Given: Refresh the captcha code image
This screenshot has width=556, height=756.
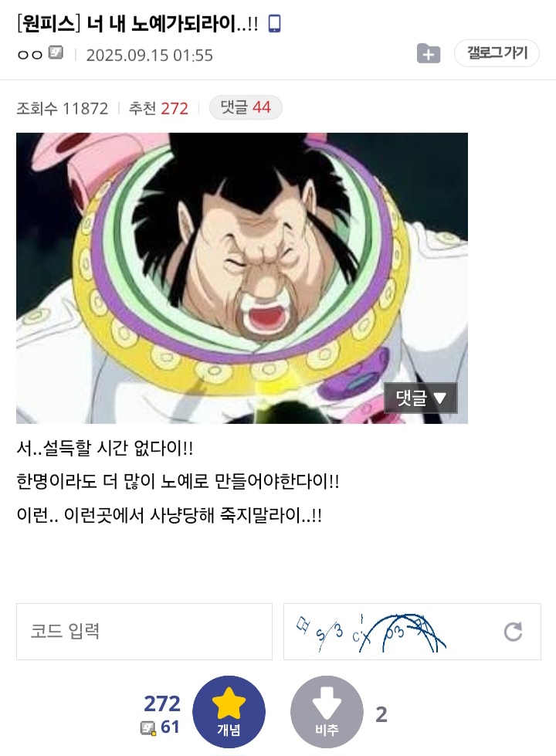Looking at the screenshot, I should (513, 631).
